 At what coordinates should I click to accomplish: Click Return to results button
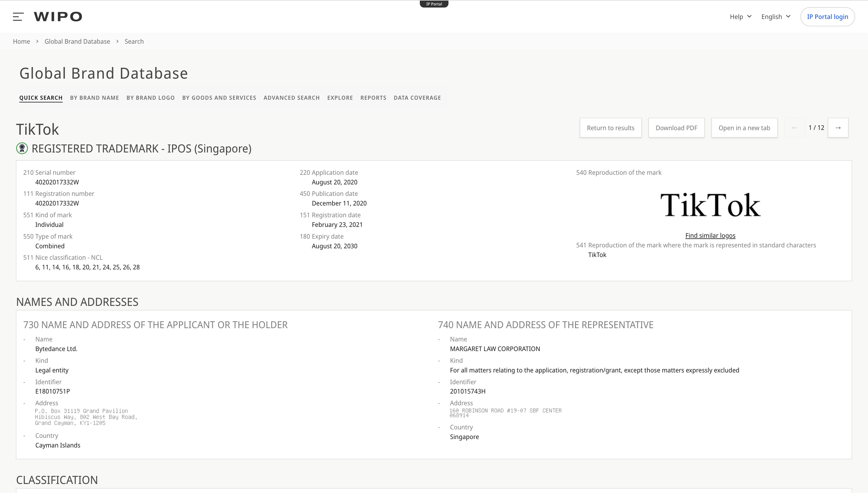610,128
